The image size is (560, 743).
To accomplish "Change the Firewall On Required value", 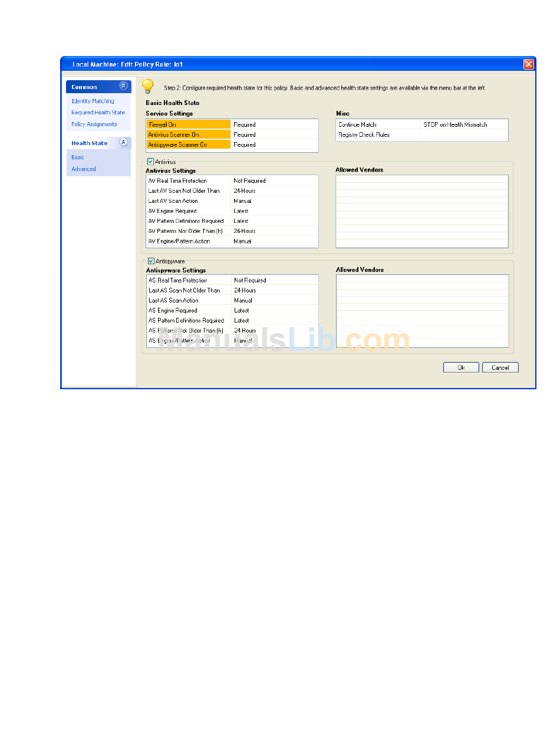I will (274, 125).
